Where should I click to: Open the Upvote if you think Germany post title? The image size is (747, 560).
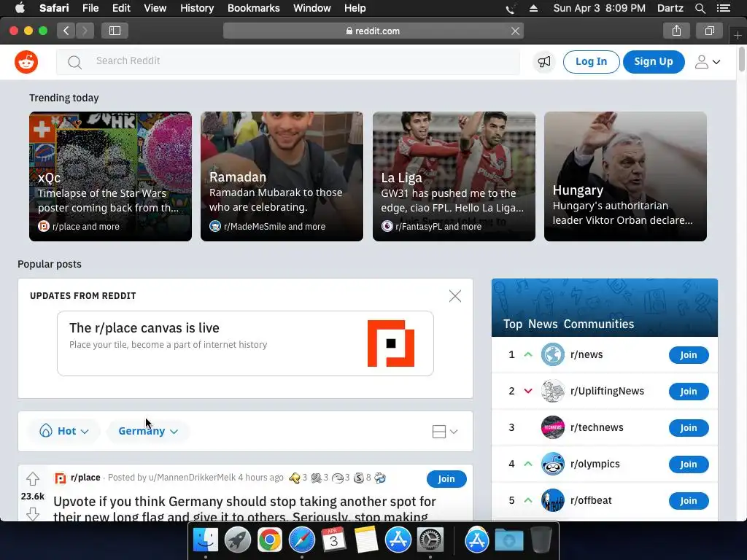(244, 507)
